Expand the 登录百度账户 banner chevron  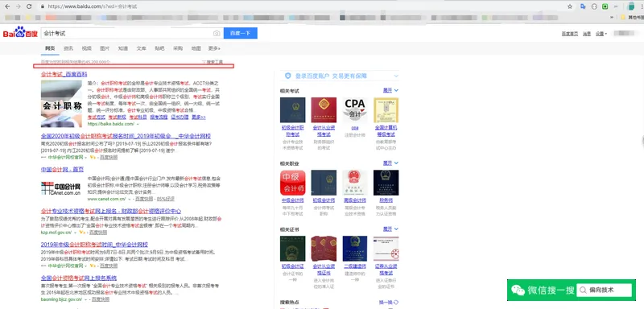pos(396,76)
